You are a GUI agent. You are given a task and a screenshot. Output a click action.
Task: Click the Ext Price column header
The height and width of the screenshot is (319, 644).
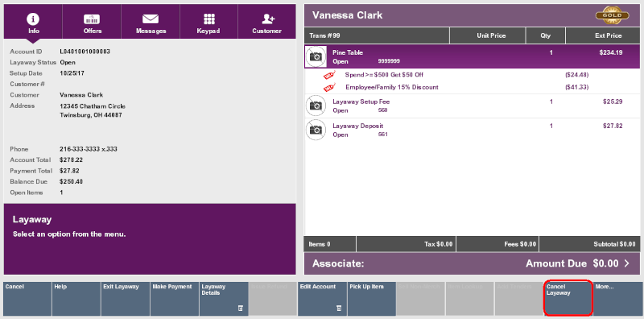(602, 35)
